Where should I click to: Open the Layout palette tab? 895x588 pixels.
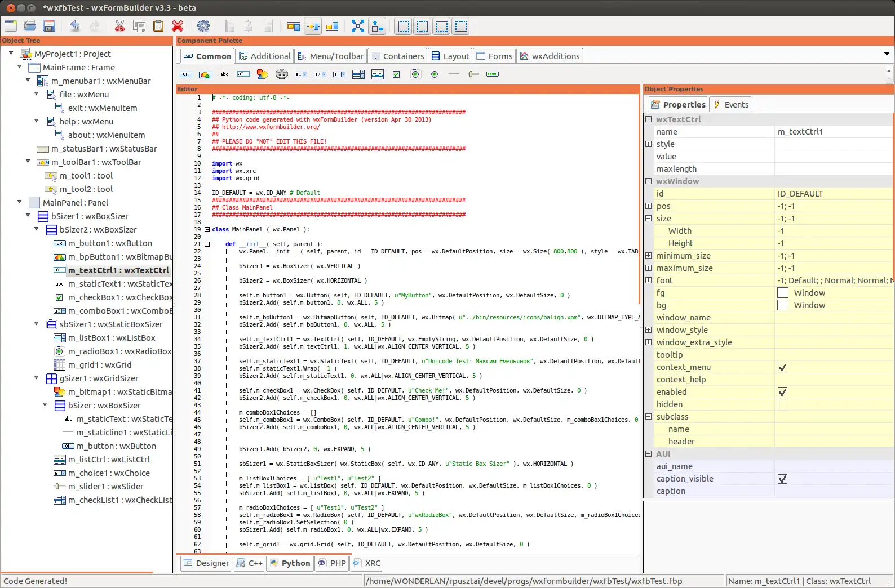click(450, 56)
